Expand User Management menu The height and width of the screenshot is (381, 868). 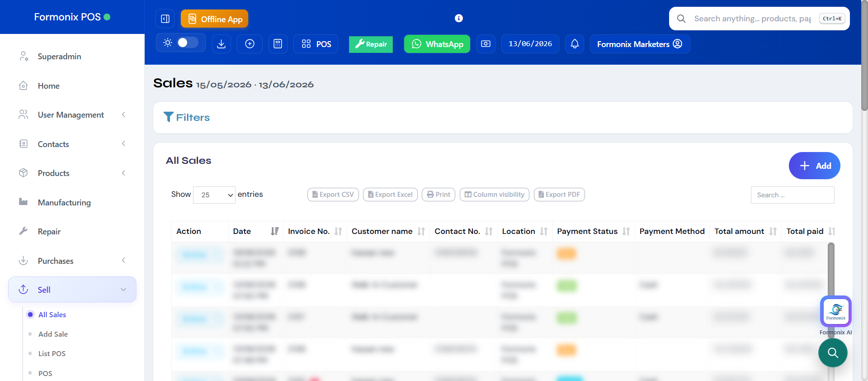[x=72, y=115]
